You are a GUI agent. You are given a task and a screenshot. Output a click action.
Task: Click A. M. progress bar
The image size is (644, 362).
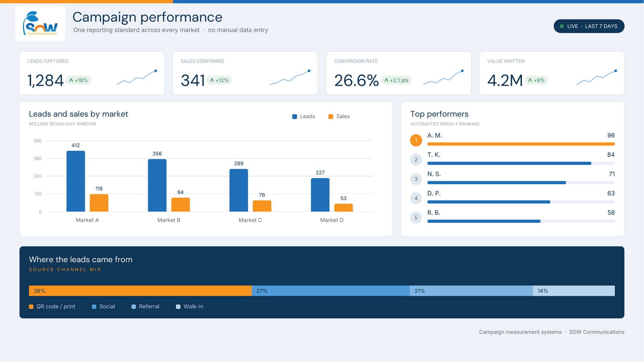521,144
